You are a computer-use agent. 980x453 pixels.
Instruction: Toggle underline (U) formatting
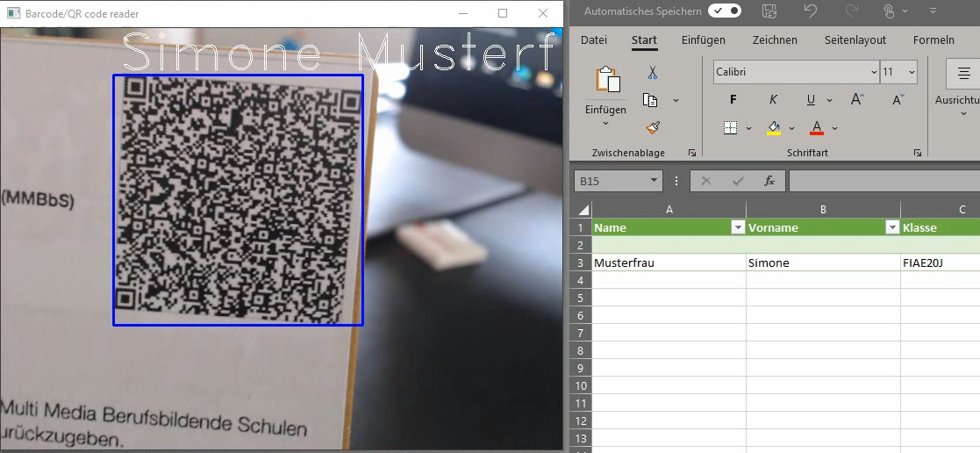click(811, 99)
